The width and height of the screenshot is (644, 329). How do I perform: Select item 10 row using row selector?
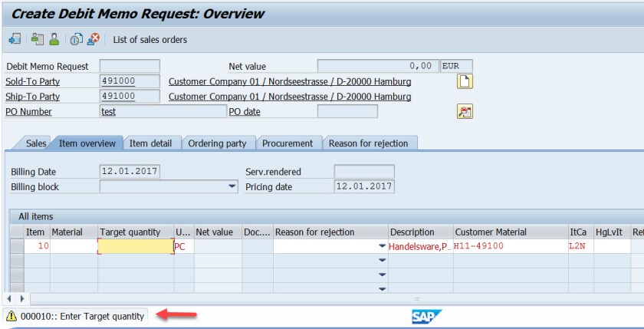click(17, 246)
